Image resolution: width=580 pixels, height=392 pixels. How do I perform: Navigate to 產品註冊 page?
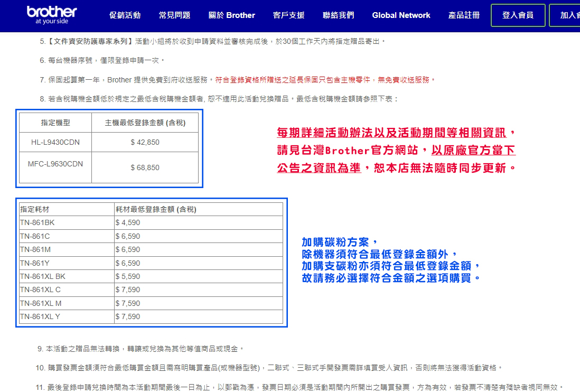464,15
